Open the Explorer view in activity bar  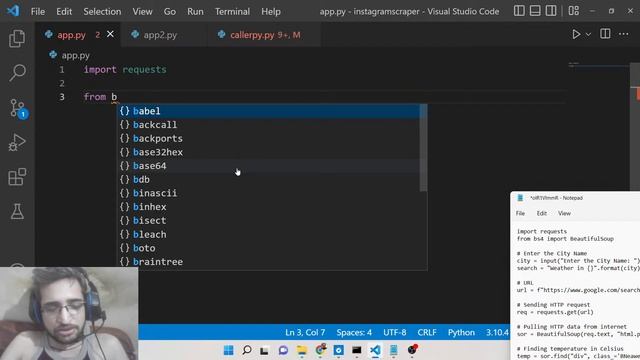pos(17,38)
